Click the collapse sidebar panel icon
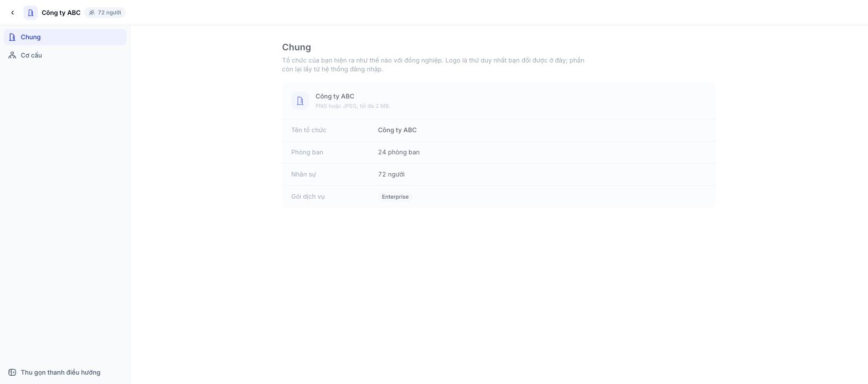 pos(12,372)
